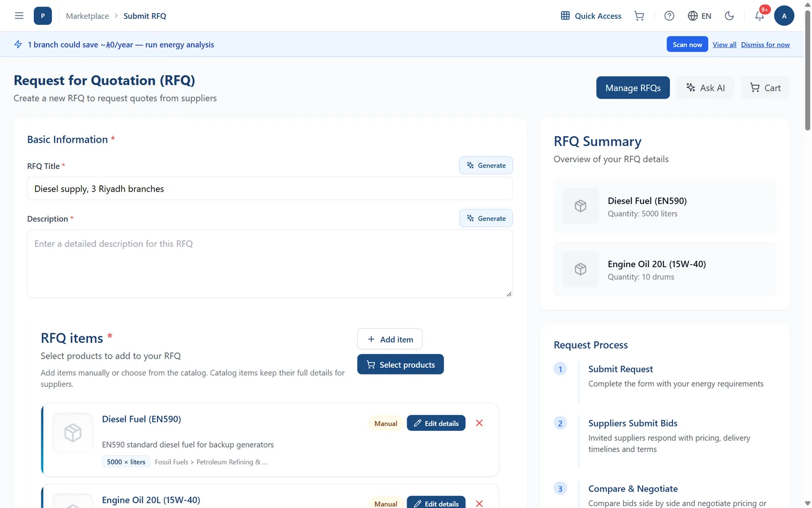Click into the Description text area

pyautogui.click(x=270, y=264)
